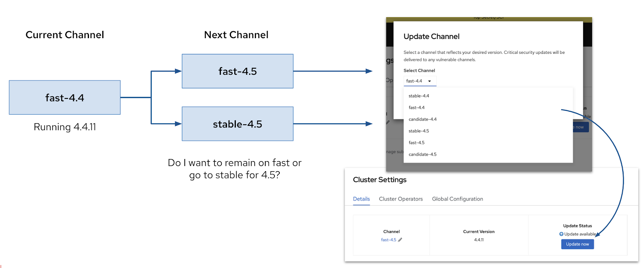Click the Cluster Settings heading

click(380, 180)
